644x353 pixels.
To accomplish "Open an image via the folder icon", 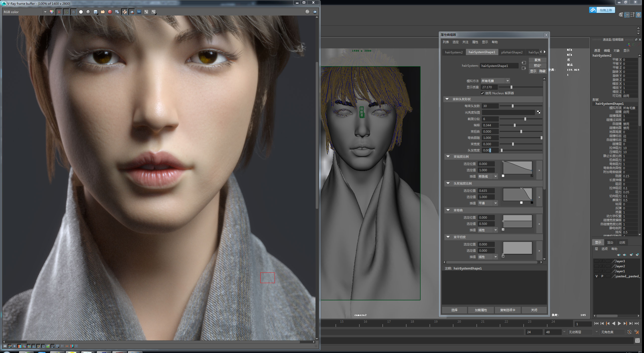I will coord(103,12).
